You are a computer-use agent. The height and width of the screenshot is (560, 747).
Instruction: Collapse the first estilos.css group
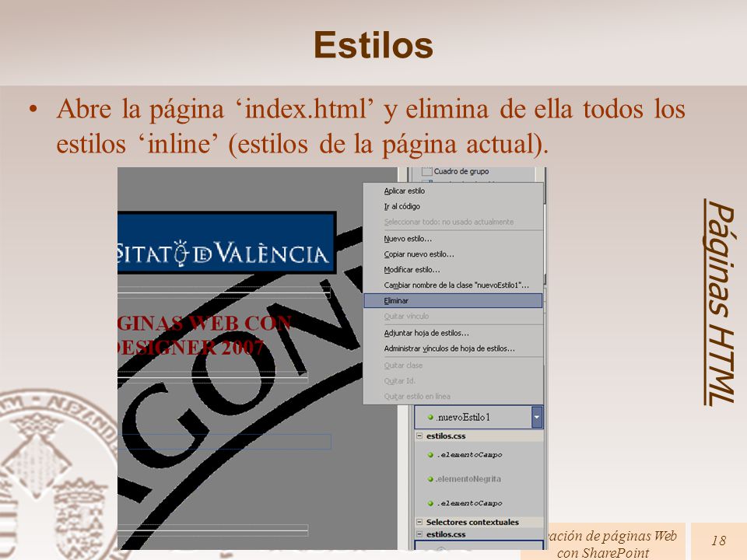tap(419, 436)
